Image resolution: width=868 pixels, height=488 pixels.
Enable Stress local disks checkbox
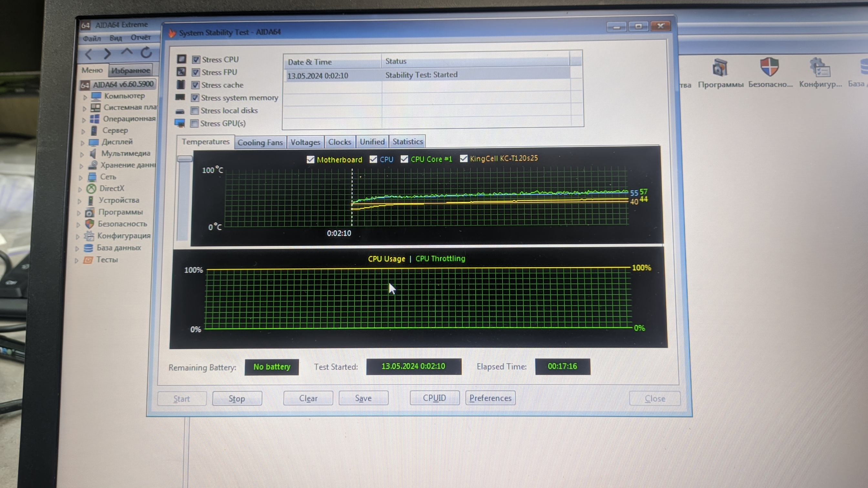[x=195, y=111]
